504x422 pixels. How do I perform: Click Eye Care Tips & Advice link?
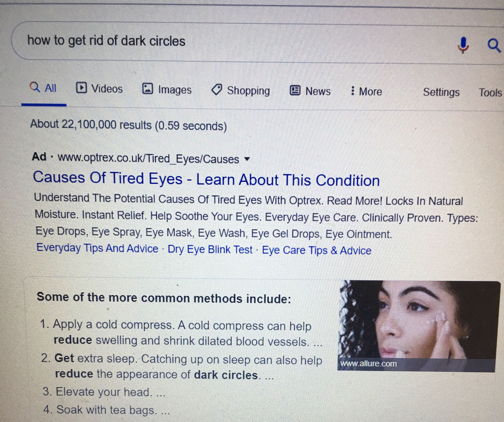point(317,250)
